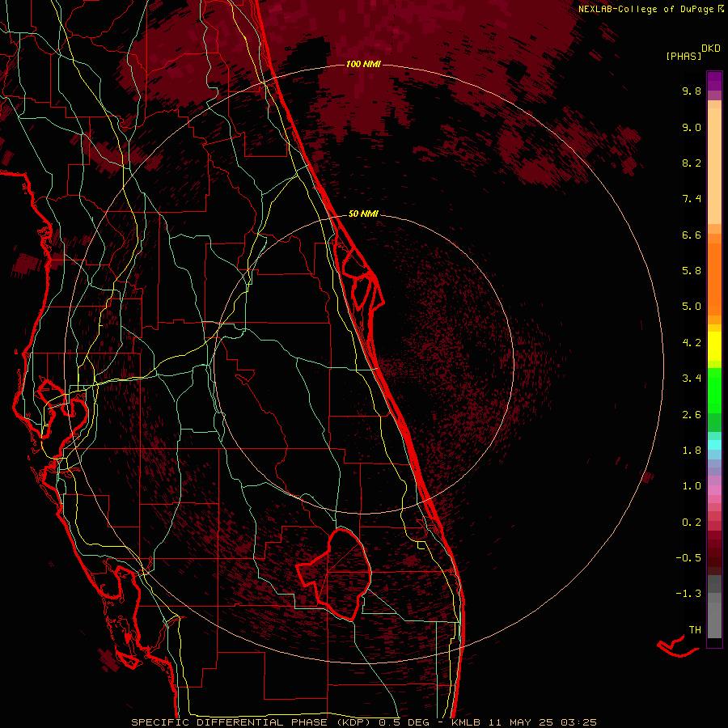Click the KMLB radar site identifier
The image size is (728, 728).
click(466, 722)
